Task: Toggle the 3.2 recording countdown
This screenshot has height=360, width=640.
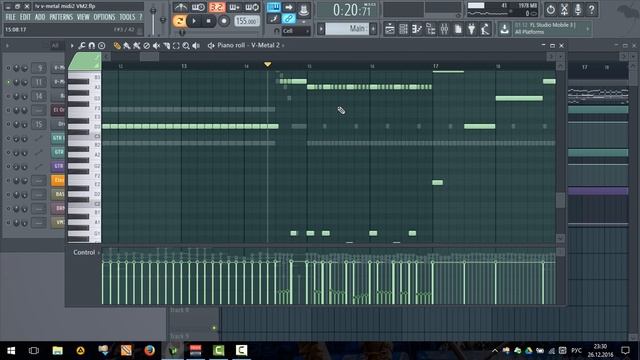Action: [x=217, y=7]
